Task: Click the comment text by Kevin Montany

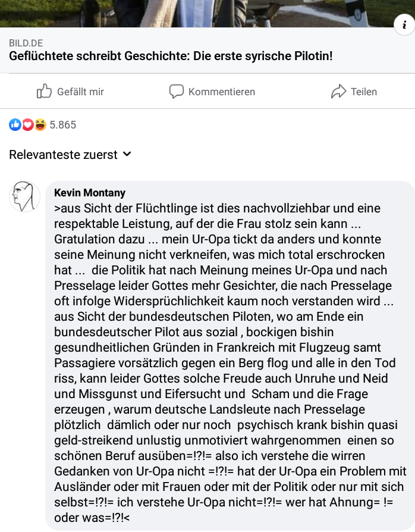Action: [230, 362]
